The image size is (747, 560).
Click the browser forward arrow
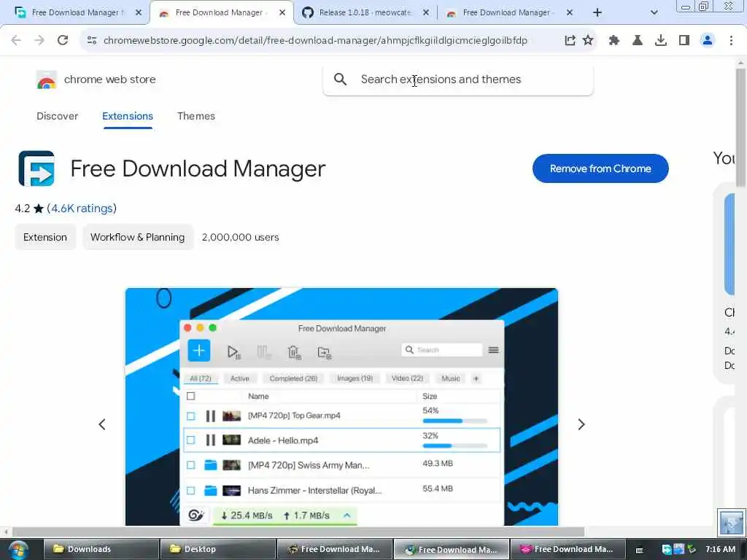pos(39,41)
